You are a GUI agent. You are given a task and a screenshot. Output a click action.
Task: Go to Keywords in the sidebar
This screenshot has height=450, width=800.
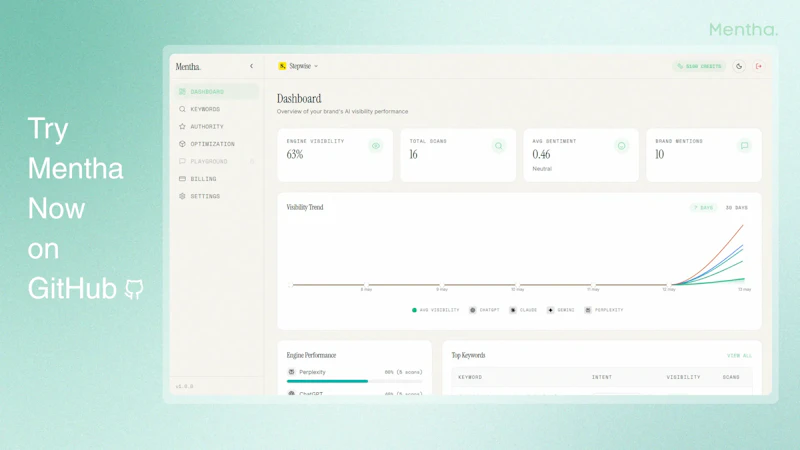click(217, 109)
